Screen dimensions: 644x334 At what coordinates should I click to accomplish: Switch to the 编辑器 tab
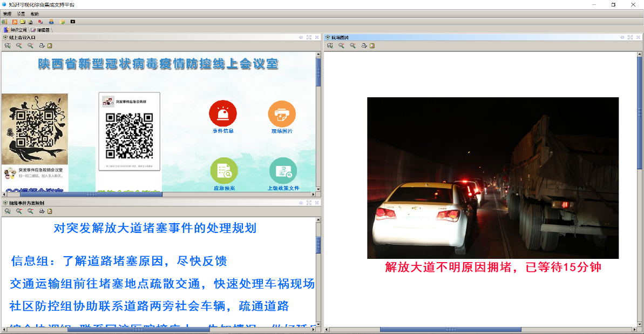[40, 30]
